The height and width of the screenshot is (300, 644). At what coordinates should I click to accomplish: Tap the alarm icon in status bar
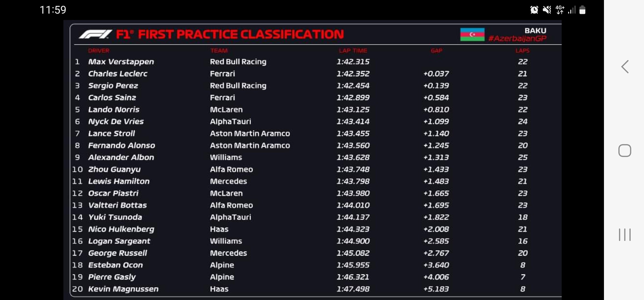click(534, 10)
